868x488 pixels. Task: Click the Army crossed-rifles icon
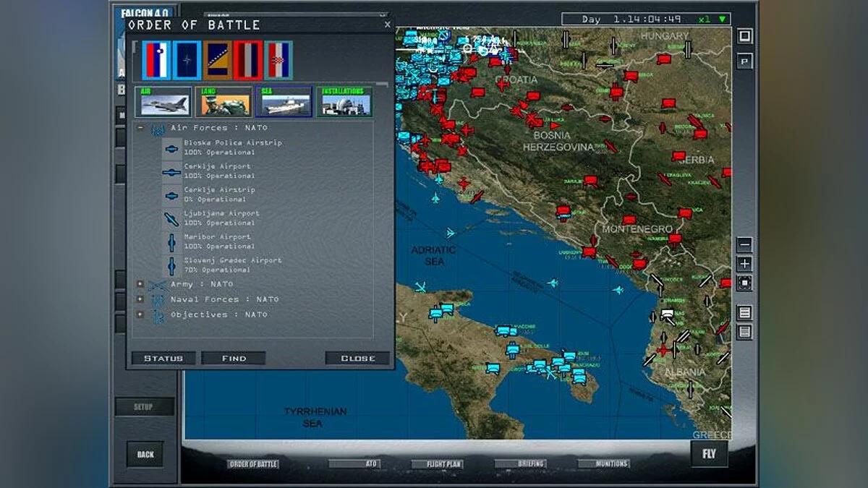[x=158, y=286]
